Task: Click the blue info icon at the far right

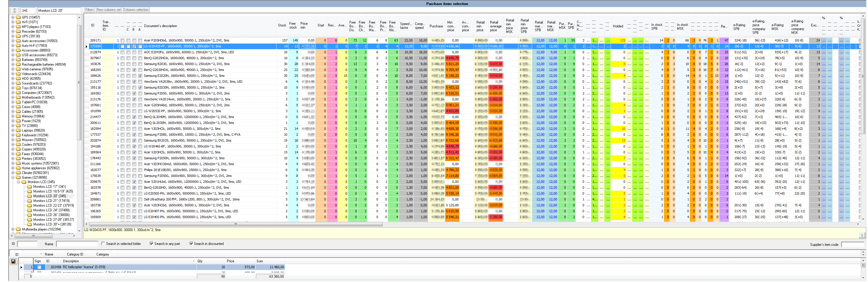Action: point(862,235)
